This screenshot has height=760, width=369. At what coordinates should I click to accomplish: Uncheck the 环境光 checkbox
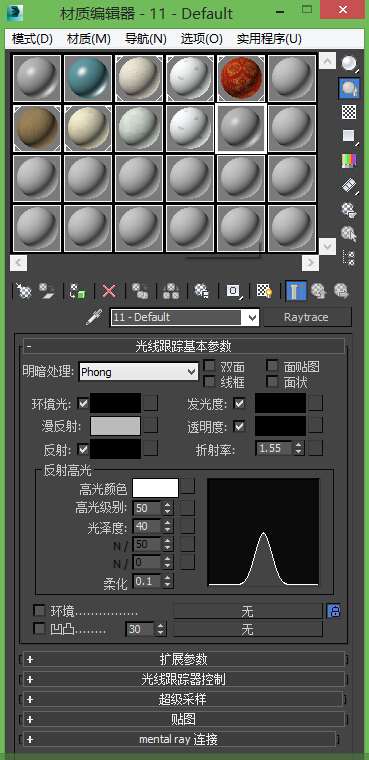(83, 403)
